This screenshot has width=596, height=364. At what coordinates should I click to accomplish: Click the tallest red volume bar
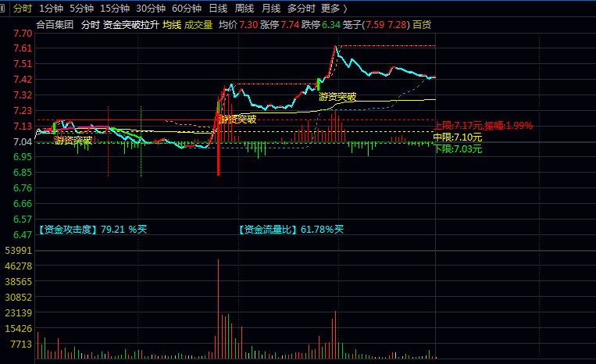click(218, 309)
